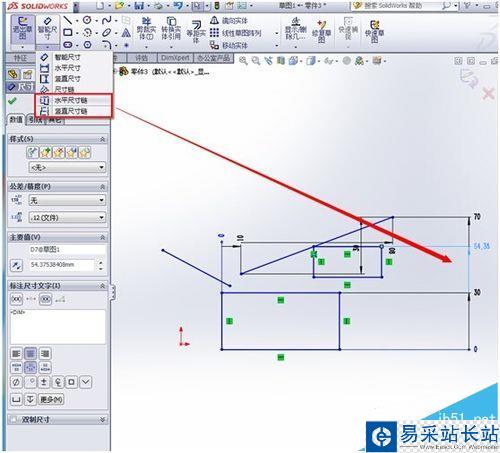This screenshot has height=453, width=500.
Task: Click the Zoom to Area magnifier icon
Action: [x=256, y=61]
